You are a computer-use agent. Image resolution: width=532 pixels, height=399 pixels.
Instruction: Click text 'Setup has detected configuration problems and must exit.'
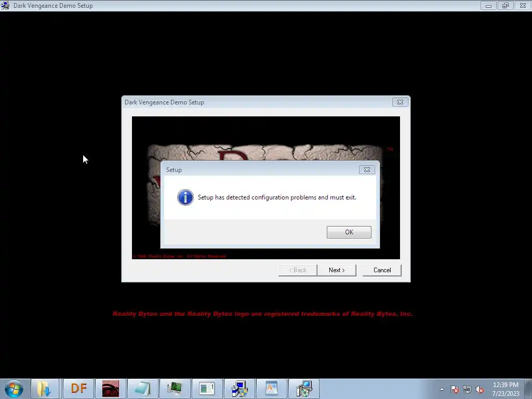[x=277, y=197]
